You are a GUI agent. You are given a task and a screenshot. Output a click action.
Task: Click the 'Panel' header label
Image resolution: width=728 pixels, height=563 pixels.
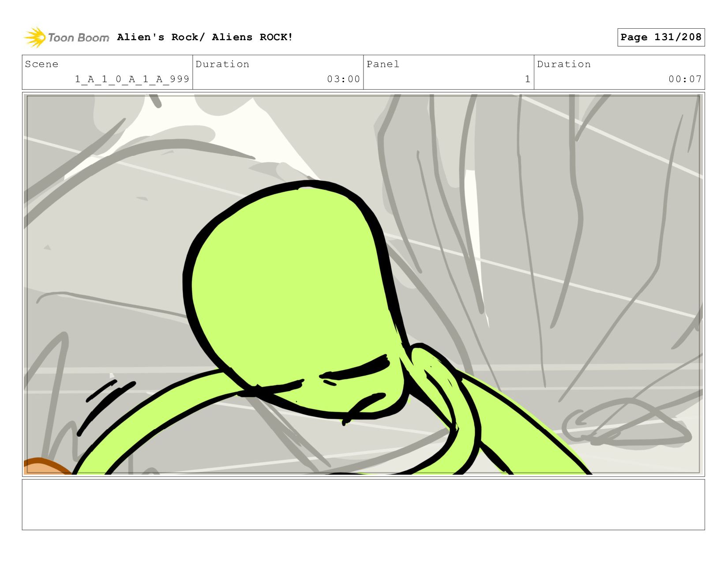coord(383,64)
